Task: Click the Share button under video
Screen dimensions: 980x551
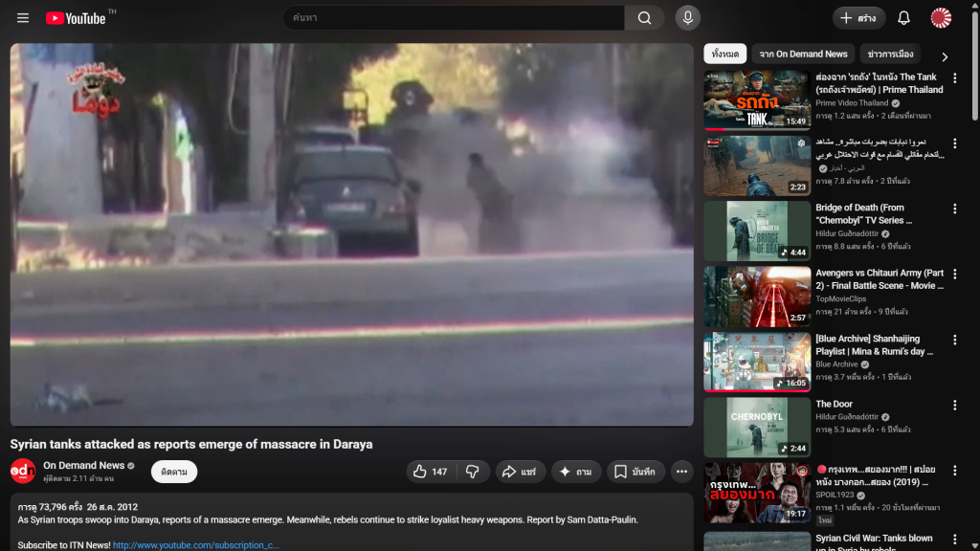Action: point(521,472)
